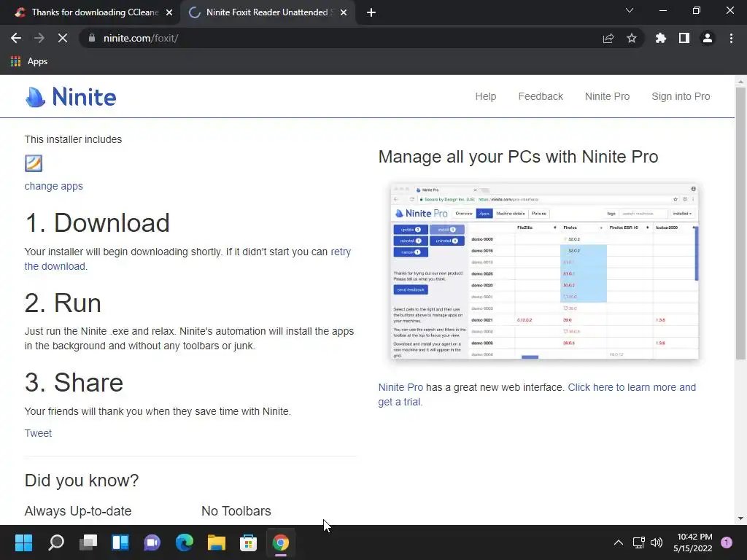This screenshot has height=560, width=747.
Task: Click the scrollbar down arrow
Action: (740, 518)
